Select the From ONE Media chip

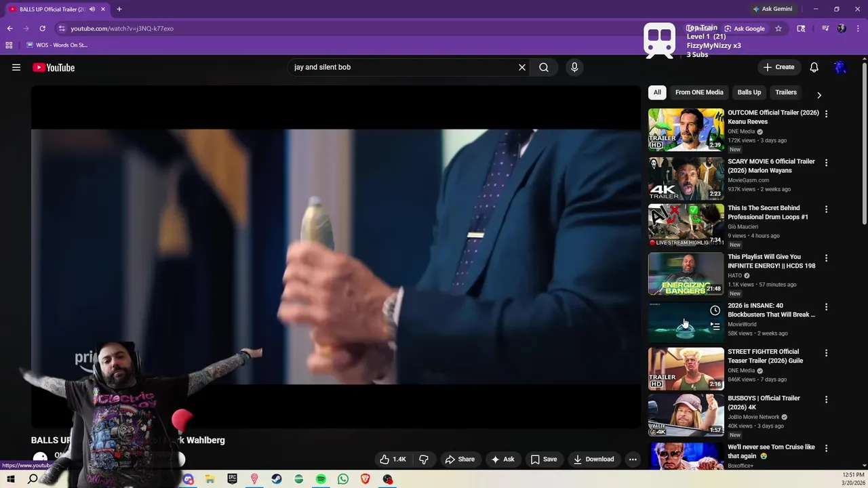coord(699,92)
